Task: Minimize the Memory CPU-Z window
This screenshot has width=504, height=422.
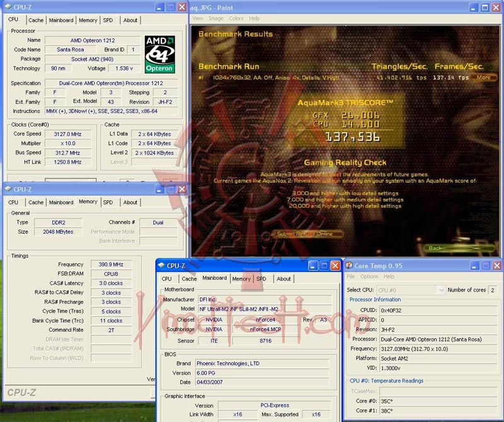Action: pos(159,190)
